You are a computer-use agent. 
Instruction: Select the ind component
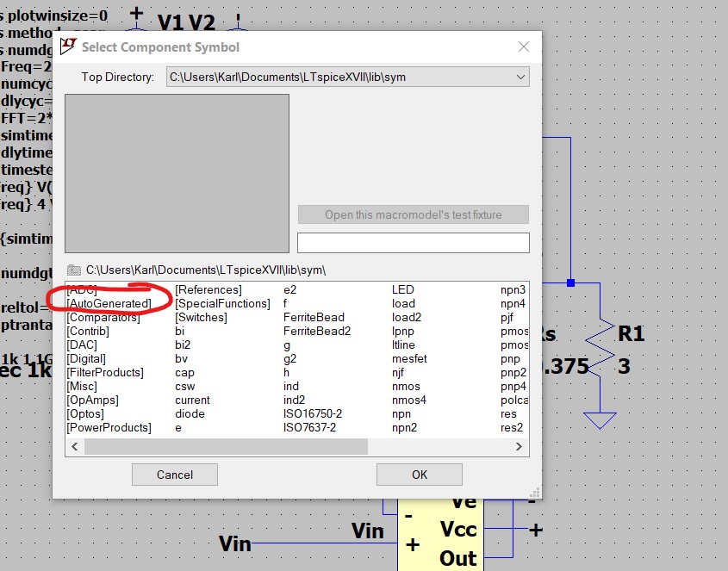click(291, 386)
